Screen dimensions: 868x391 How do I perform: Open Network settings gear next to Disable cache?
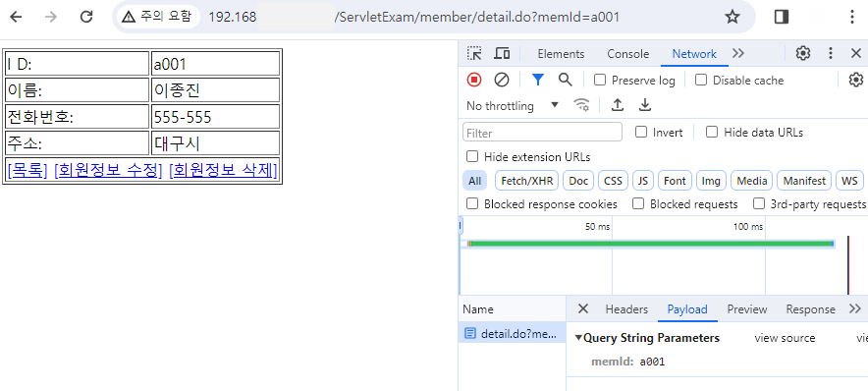856,80
